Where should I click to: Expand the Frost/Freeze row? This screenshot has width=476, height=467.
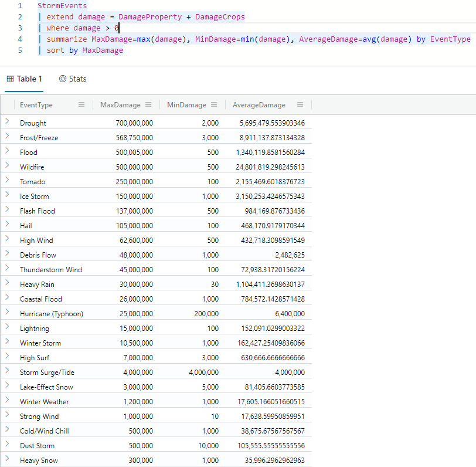click(x=7, y=136)
